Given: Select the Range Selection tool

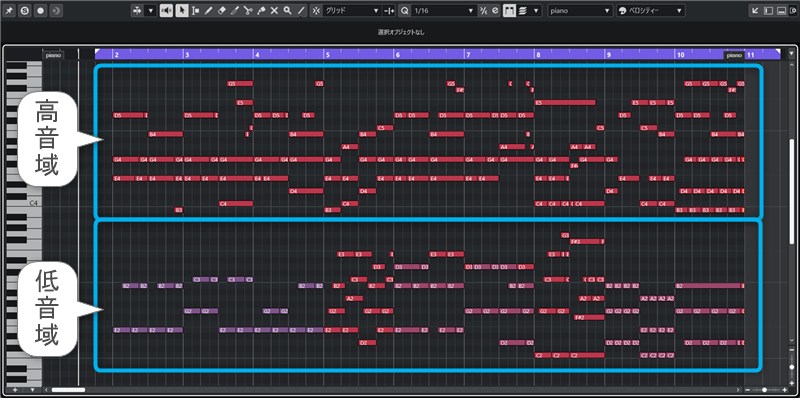Looking at the screenshot, I should (x=195, y=11).
